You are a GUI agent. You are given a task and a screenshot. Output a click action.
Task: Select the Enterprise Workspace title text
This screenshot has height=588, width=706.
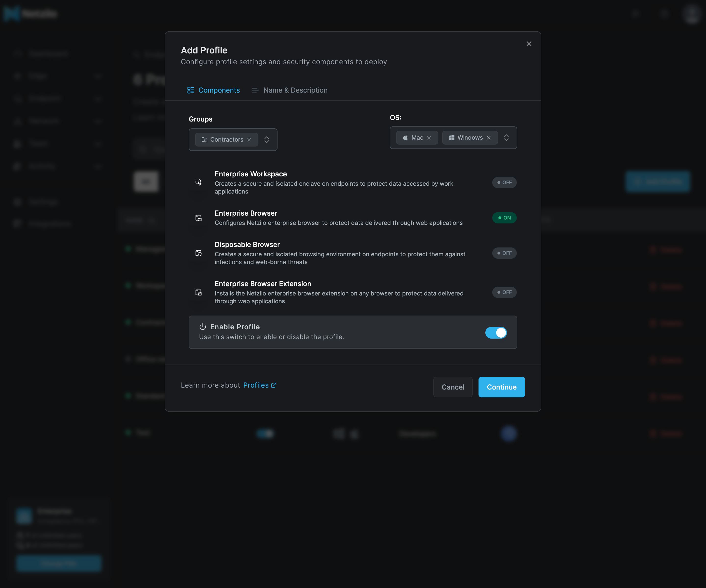pos(251,174)
